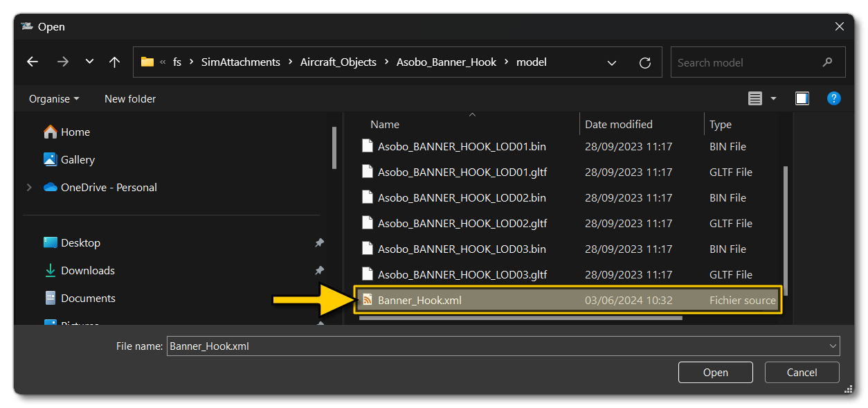Toggle the preview pane button
This screenshot has width=868, height=408.
pyautogui.click(x=802, y=98)
